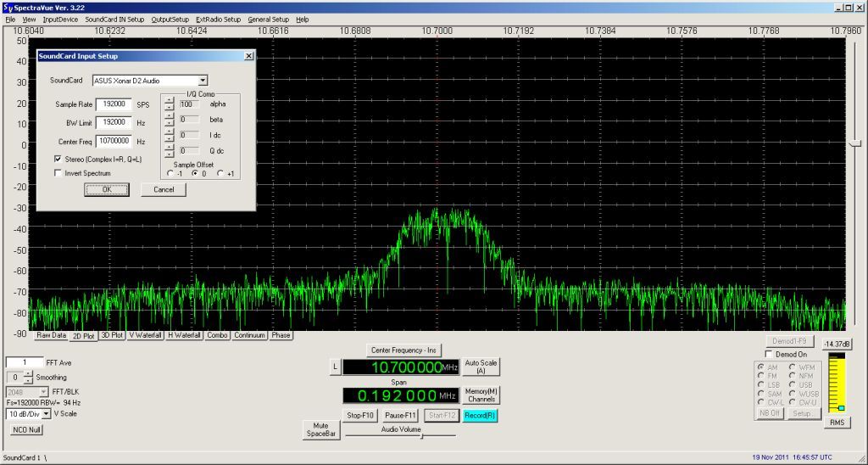868x465 pixels.
Task: Click the NCO Null button
Action: [25, 429]
